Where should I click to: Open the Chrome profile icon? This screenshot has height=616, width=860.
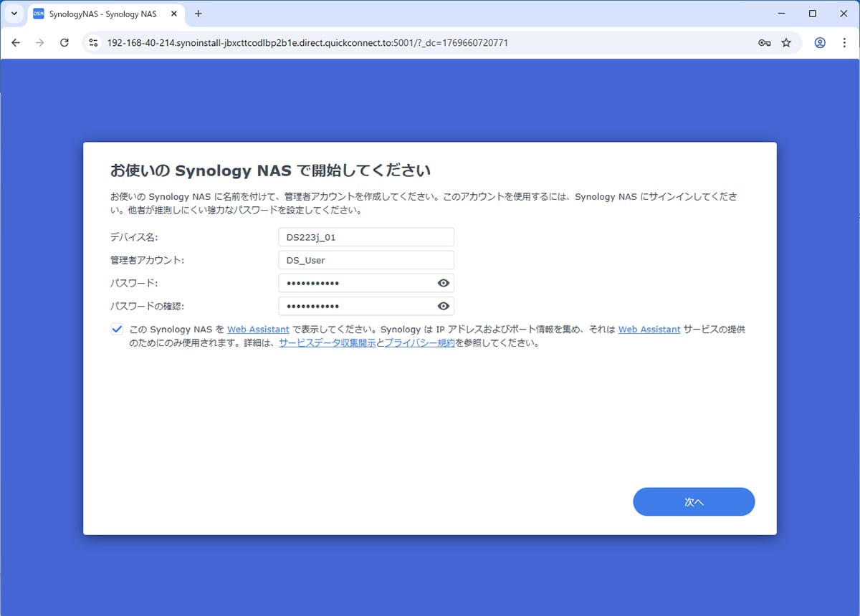[x=820, y=43]
